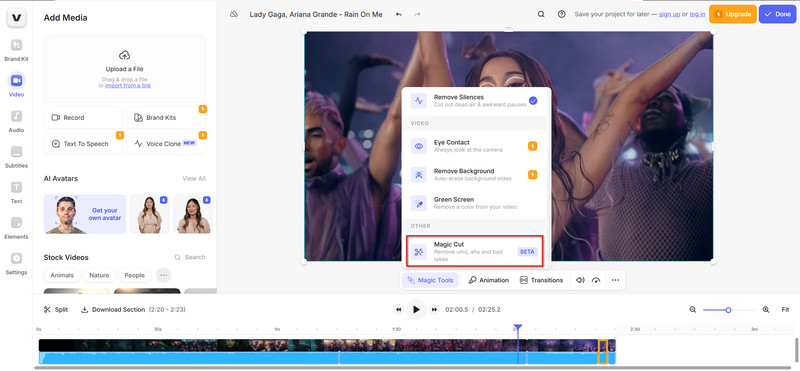
Task: Open the help question mark icon
Action: click(x=562, y=14)
